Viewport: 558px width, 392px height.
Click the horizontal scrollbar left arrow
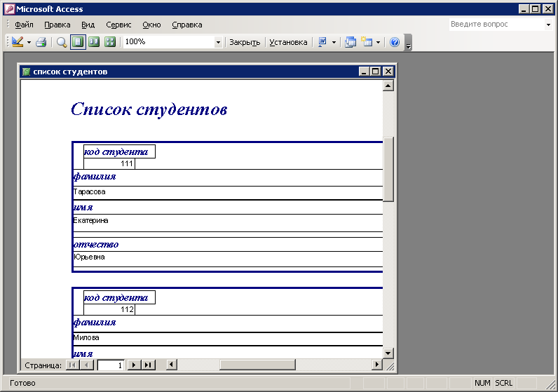click(x=172, y=365)
